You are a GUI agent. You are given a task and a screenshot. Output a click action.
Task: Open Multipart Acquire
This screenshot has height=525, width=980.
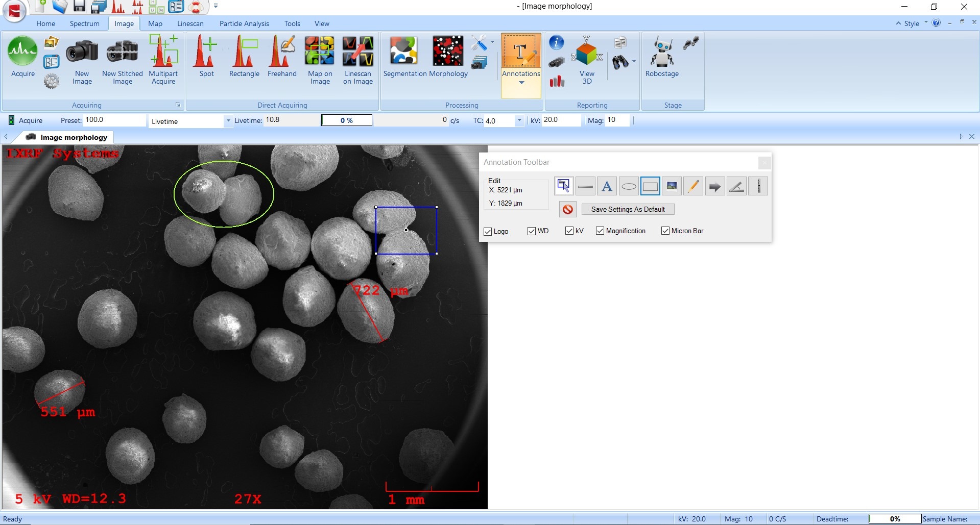coord(163,60)
